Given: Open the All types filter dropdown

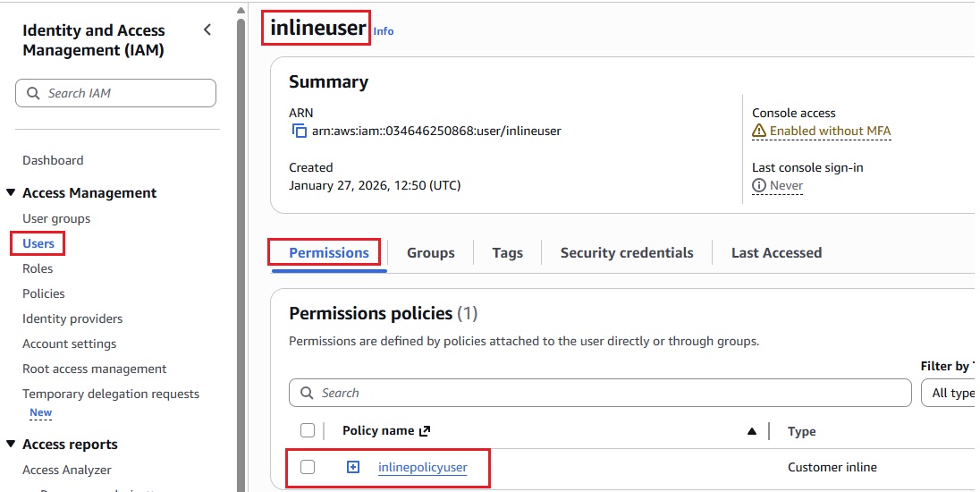Looking at the screenshot, I should click(950, 393).
